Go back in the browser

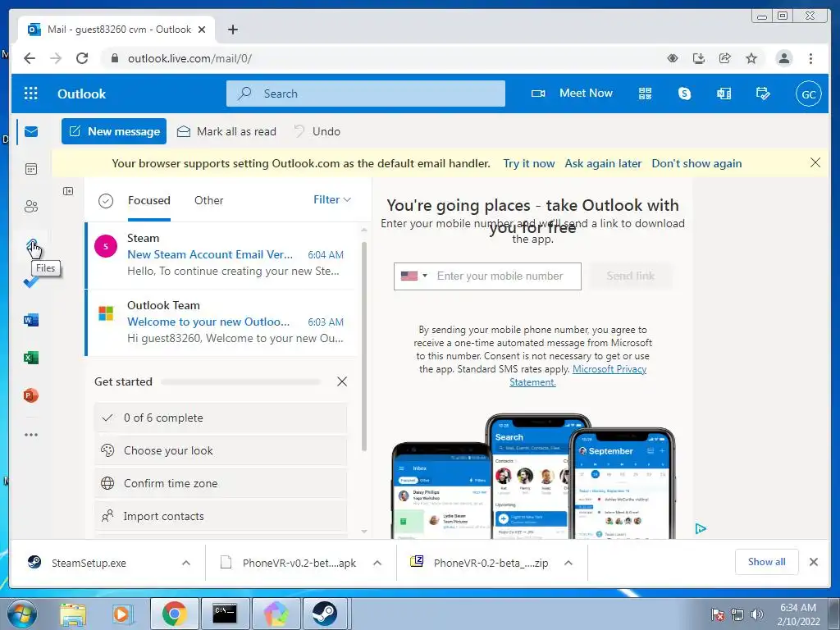click(30, 58)
